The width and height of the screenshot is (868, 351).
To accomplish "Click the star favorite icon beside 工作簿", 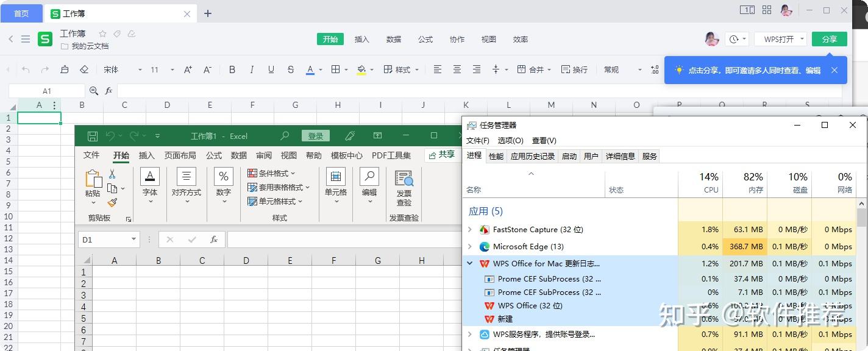I will (102, 34).
